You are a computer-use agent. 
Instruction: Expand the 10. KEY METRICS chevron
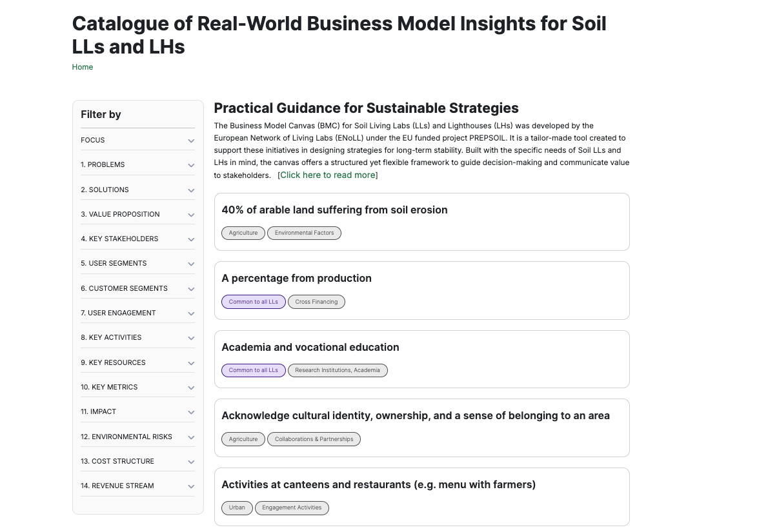click(191, 388)
